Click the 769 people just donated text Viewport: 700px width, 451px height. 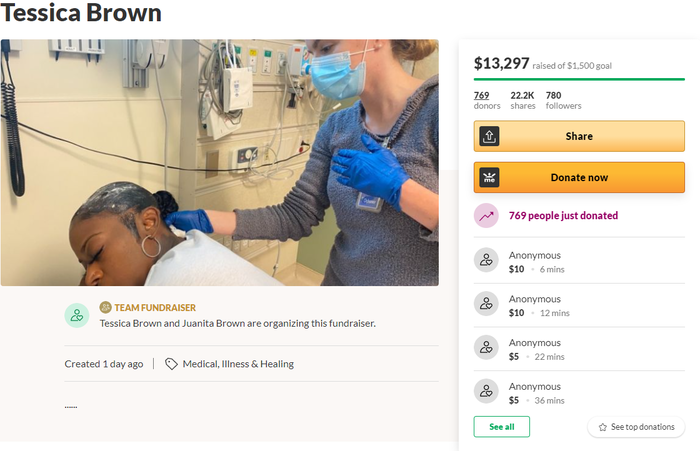point(563,216)
